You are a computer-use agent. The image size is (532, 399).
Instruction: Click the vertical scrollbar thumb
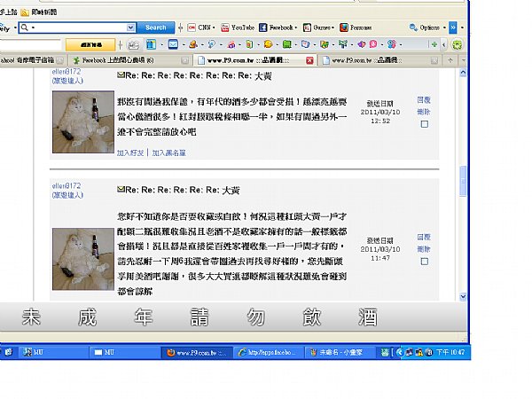[463, 181]
